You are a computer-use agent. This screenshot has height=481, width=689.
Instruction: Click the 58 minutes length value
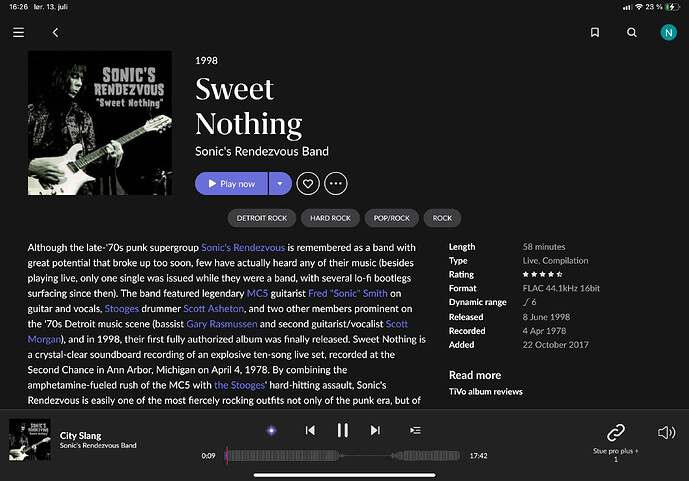pos(544,247)
